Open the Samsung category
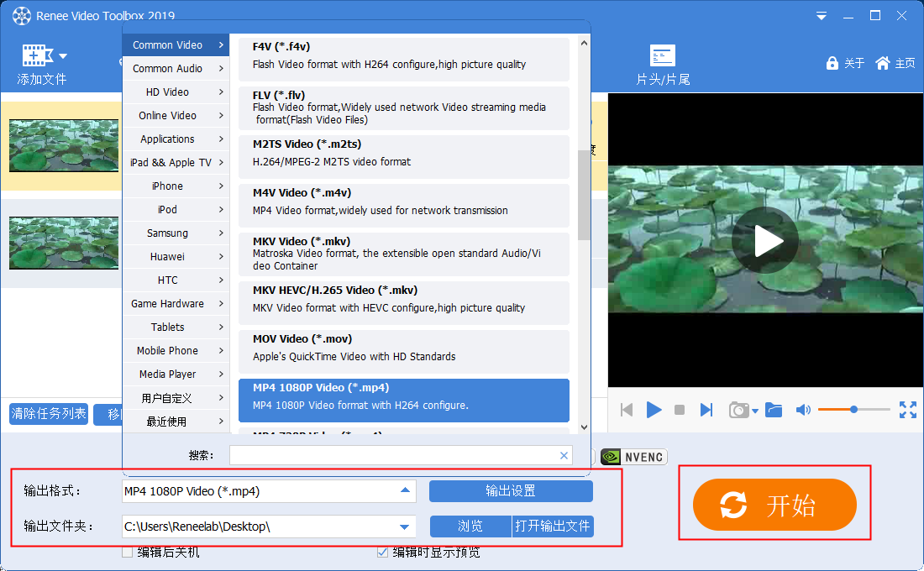Viewport: 924px width, 571px height. click(x=176, y=233)
